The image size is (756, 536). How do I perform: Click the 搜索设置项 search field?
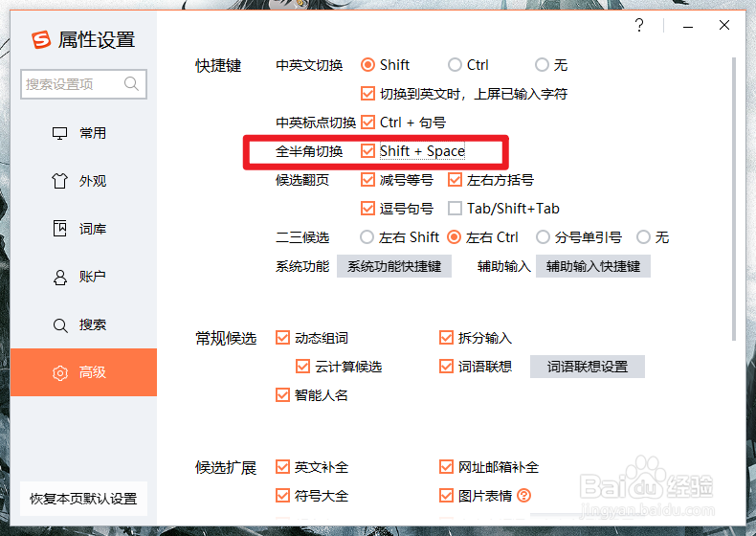coord(83,84)
